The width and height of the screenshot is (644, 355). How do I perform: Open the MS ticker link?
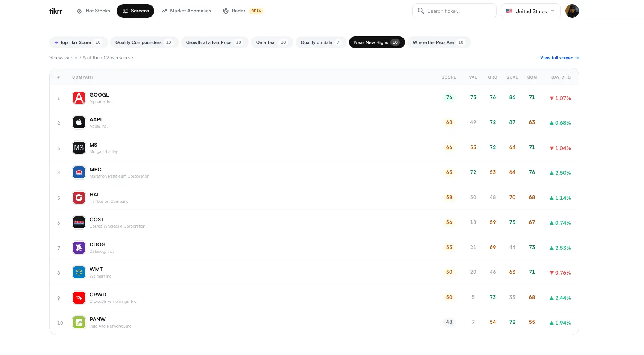pyautogui.click(x=93, y=145)
